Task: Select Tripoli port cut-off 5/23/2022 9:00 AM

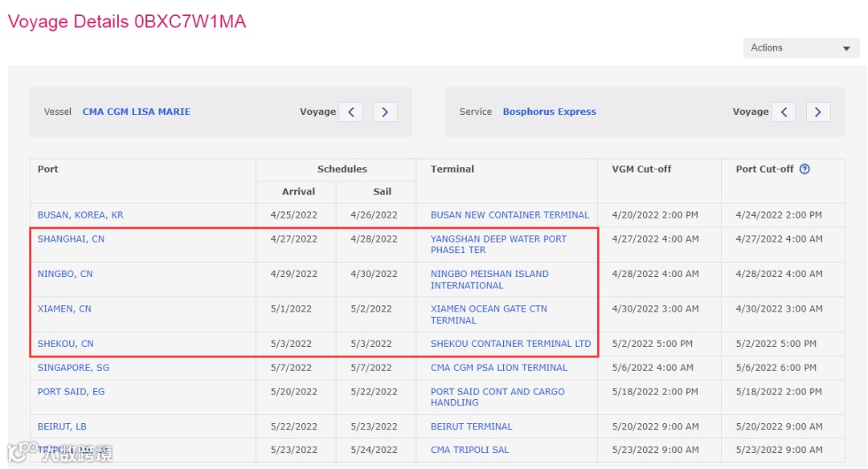Action: 779,451
